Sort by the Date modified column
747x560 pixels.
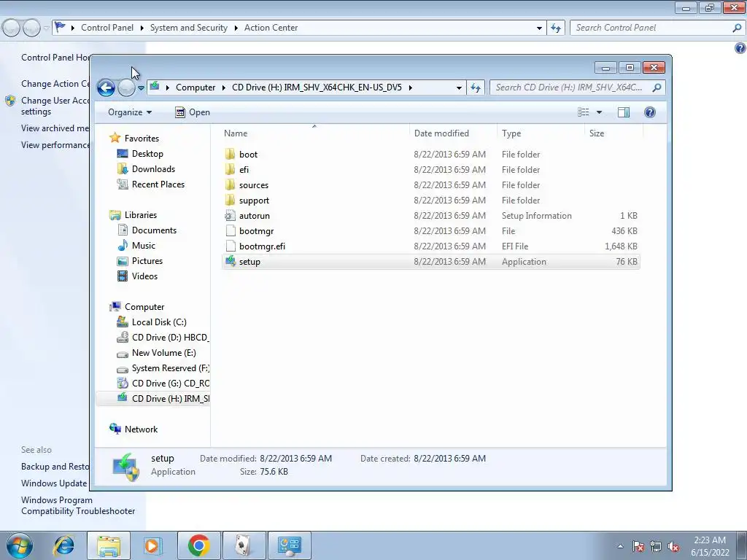click(x=453, y=133)
